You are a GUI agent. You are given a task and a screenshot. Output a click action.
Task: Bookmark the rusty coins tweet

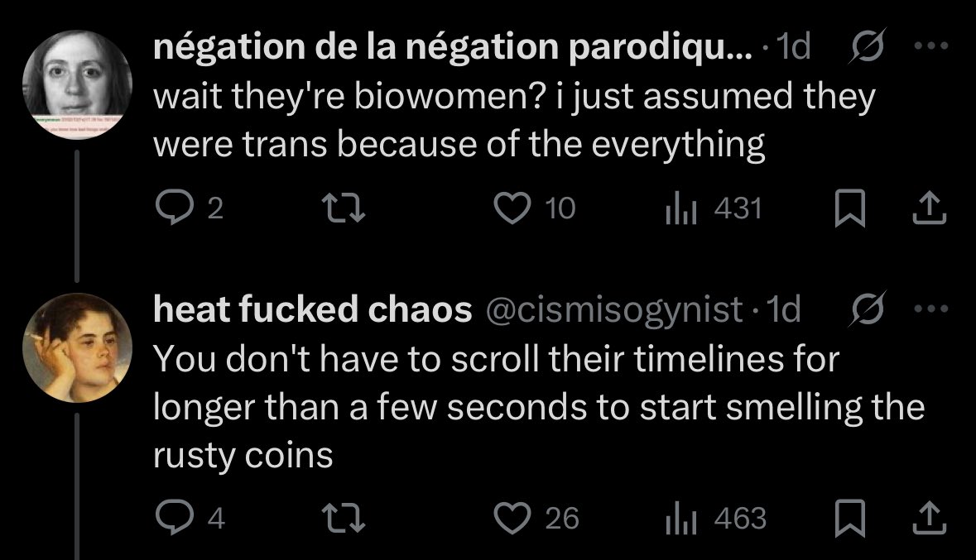point(849,518)
